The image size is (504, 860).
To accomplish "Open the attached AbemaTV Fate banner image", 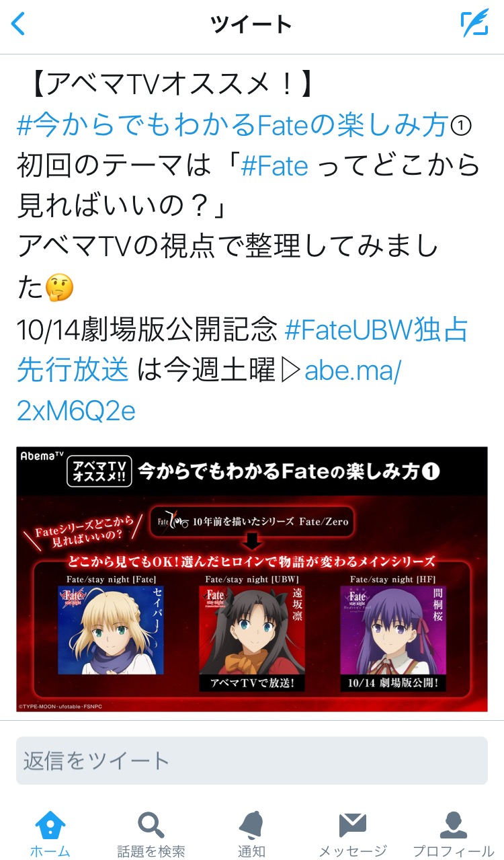I will coord(252,579).
